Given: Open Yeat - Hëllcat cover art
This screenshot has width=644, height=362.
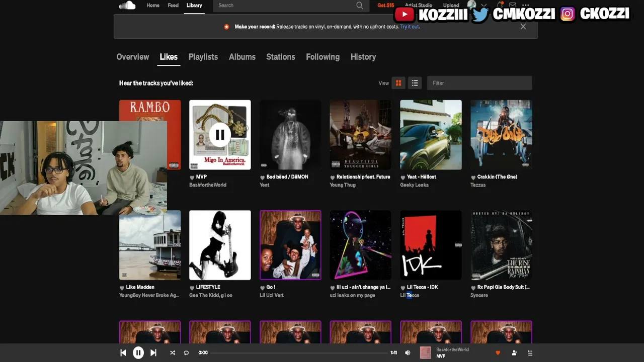Looking at the screenshot, I should tap(431, 135).
